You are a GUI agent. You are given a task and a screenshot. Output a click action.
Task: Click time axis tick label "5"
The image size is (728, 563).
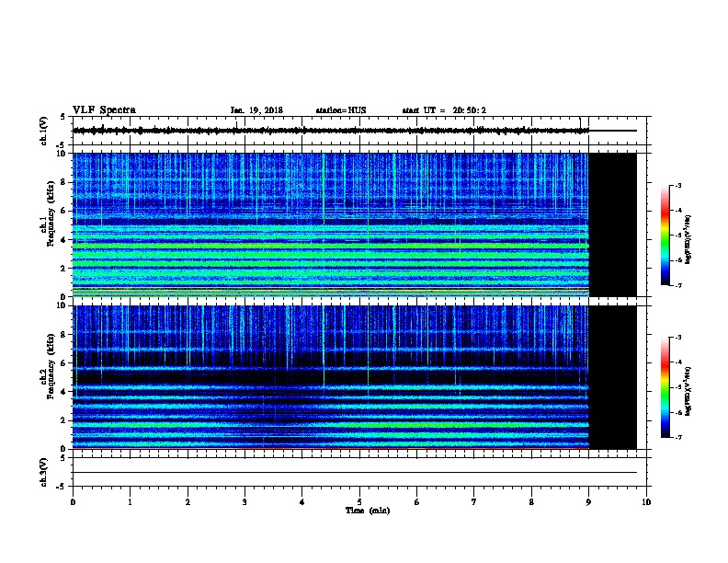[x=359, y=502]
